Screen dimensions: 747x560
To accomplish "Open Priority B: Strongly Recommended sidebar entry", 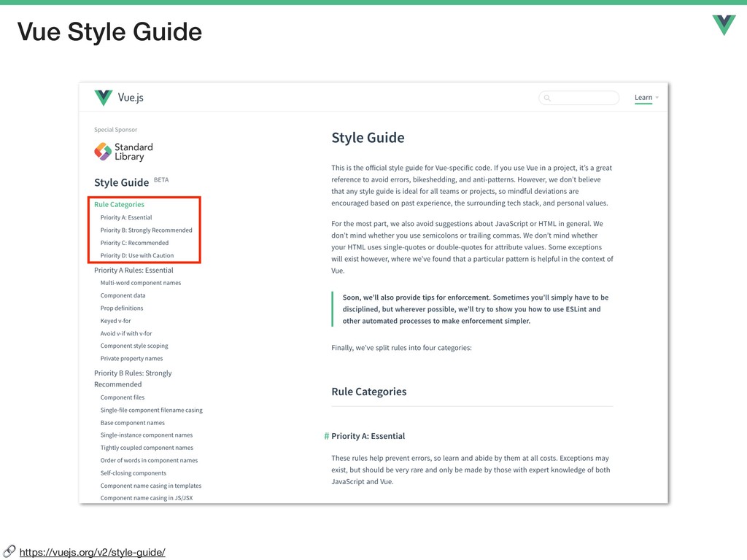I will click(146, 230).
